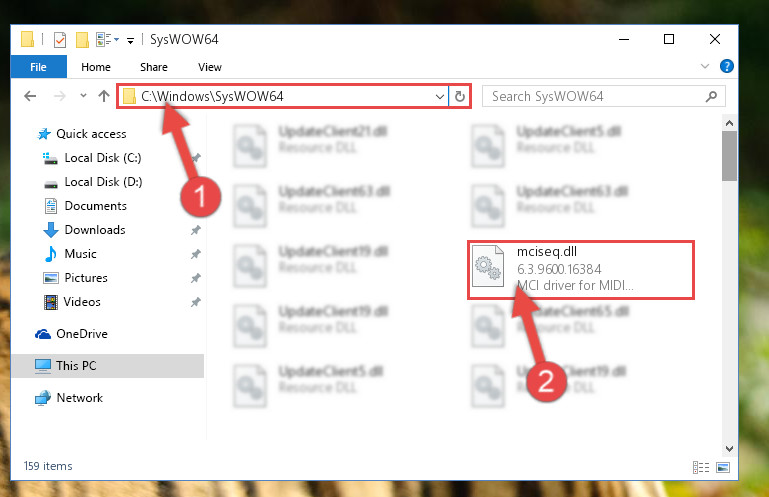769x497 pixels.
Task: Open the File menu tab
Action: point(38,67)
